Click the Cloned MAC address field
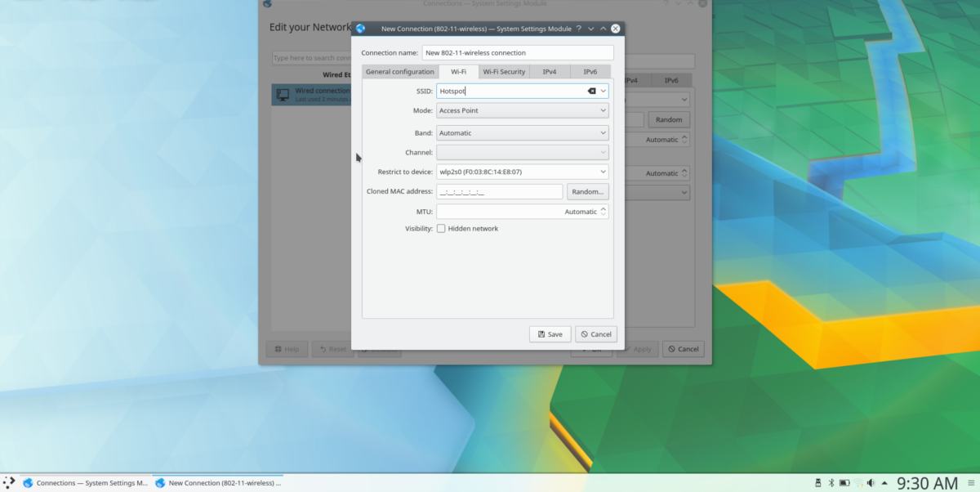This screenshot has width=980, height=492. coord(500,192)
